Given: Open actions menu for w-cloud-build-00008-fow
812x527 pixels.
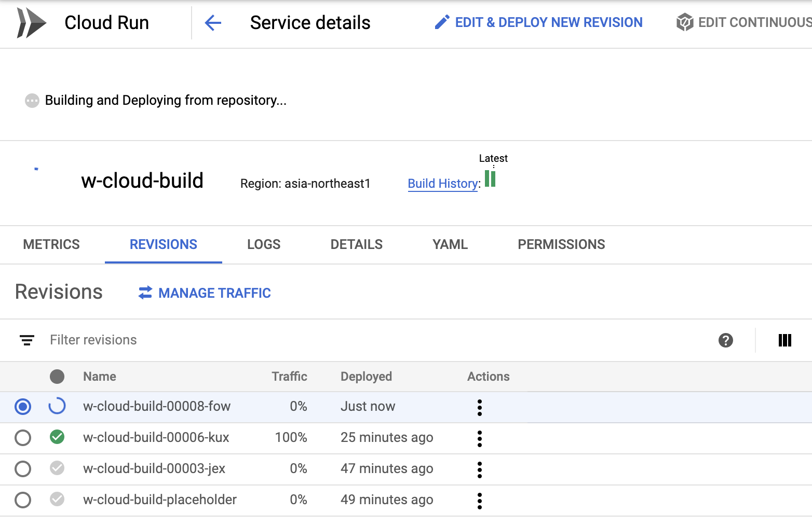Looking at the screenshot, I should [x=480, y=408].
